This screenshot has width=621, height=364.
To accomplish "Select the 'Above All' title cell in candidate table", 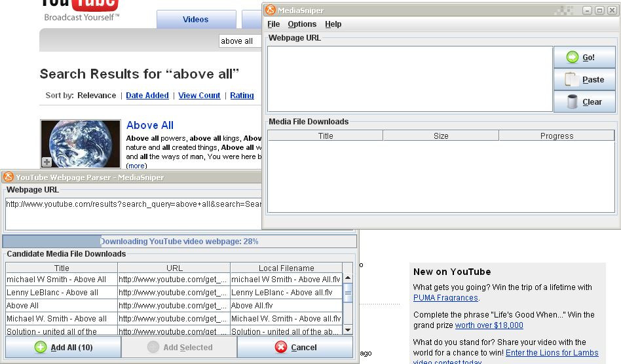I will click(x=62, y=306).
